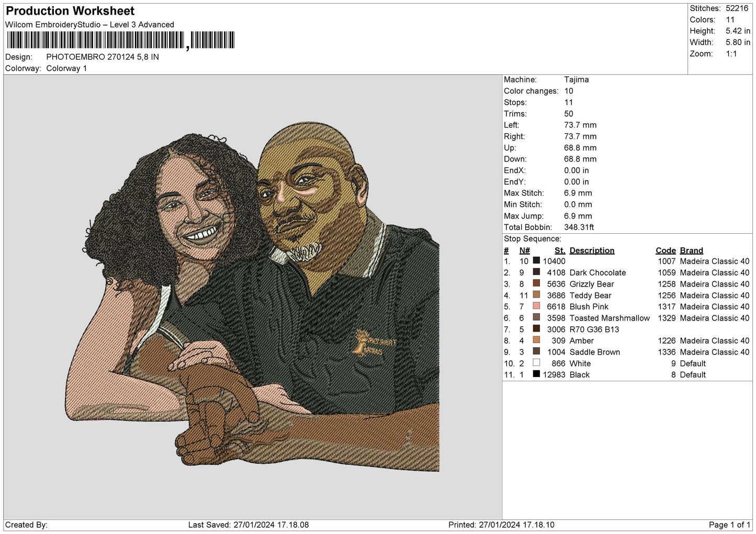The height and width of the screenshot is (534, 756).
Task: Click the Machine value Tajima
Action: (577, 79)
